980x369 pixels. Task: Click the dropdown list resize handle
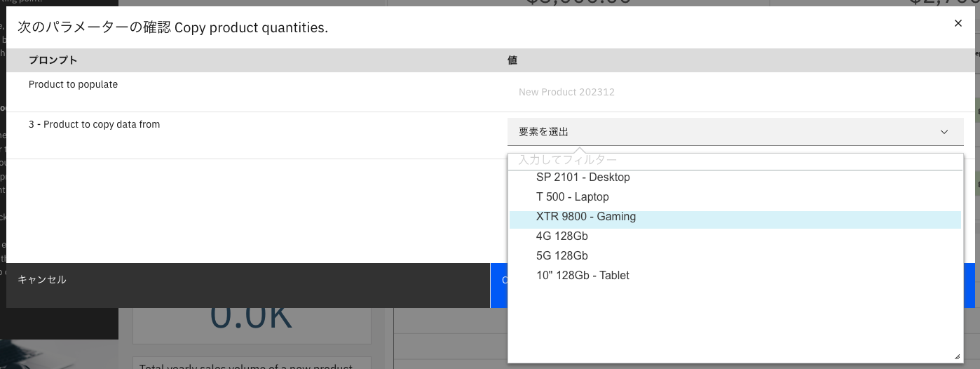(958, 357)
